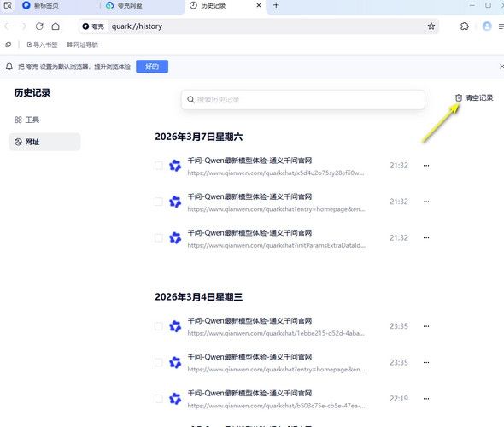Select the 工具 sidebar item

pos(44,120)
